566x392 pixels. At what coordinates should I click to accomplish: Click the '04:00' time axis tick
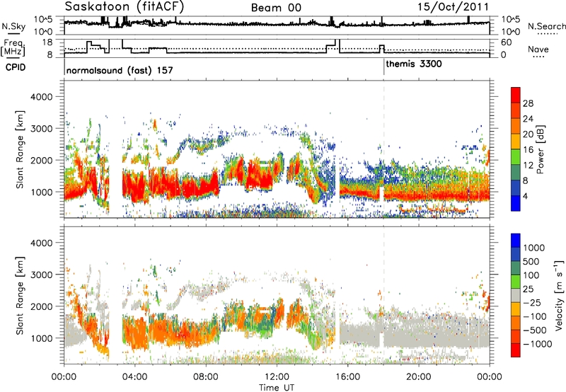point(135,377)
